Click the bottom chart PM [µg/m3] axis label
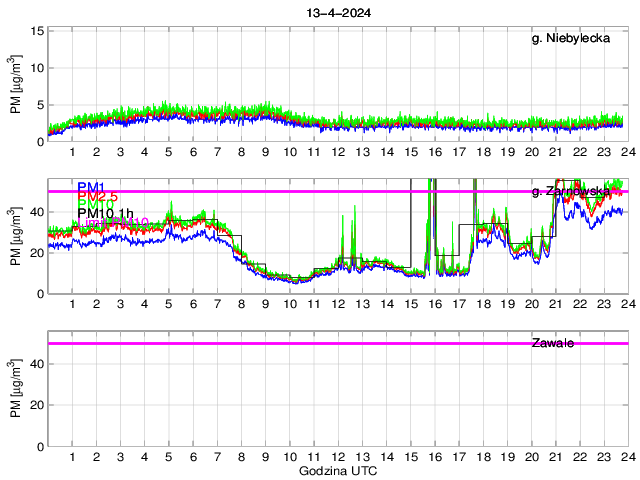The height and width of the screenshot is (480, 640). 15,389
